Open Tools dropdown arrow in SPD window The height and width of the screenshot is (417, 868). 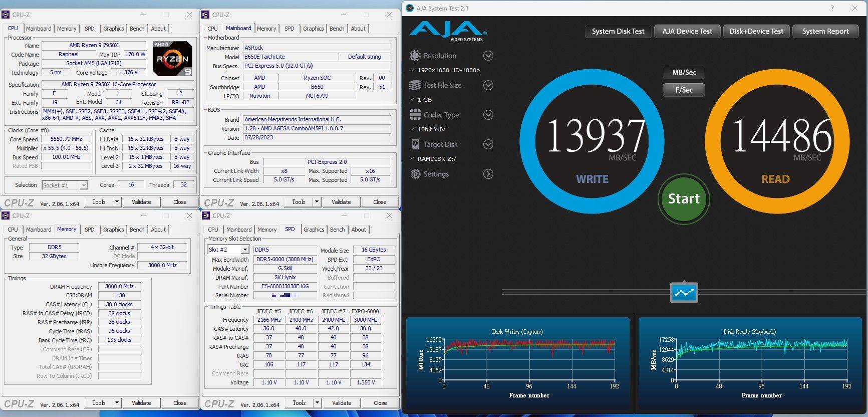click(x=317, y=403)
